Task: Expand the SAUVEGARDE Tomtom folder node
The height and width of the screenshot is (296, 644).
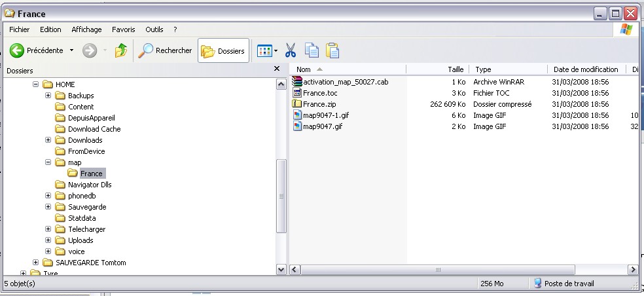Action: coord(35,263)
